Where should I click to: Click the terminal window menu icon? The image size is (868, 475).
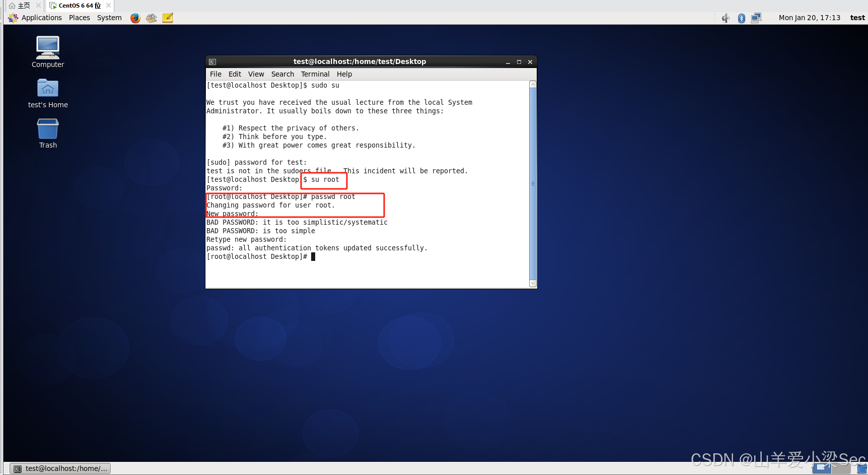coord(212,62)
